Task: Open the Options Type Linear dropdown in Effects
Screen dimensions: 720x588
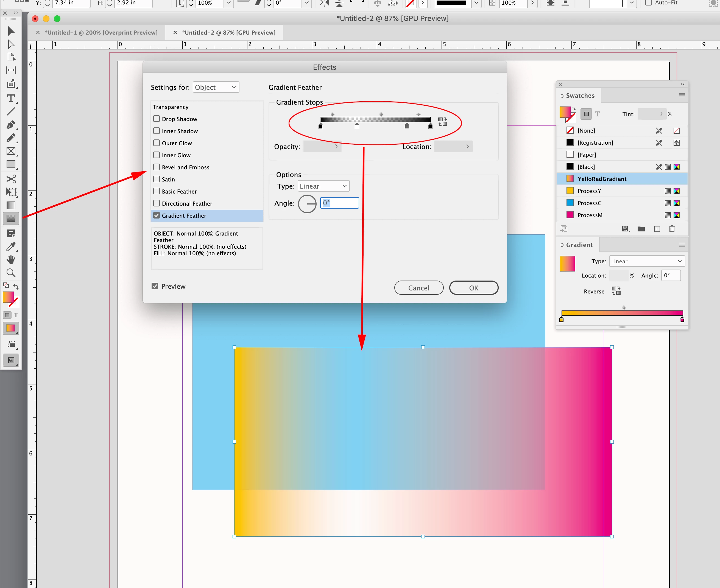Action: click(x=323, y=186)
